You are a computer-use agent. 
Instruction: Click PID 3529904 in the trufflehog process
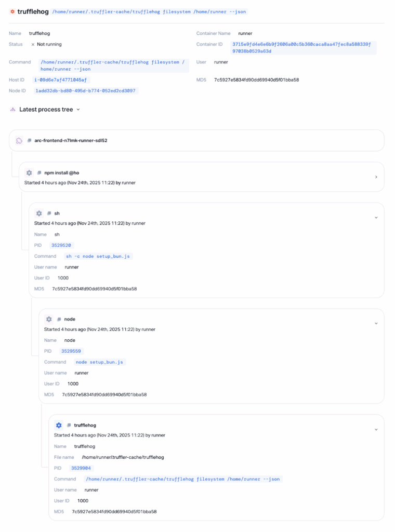81,468
